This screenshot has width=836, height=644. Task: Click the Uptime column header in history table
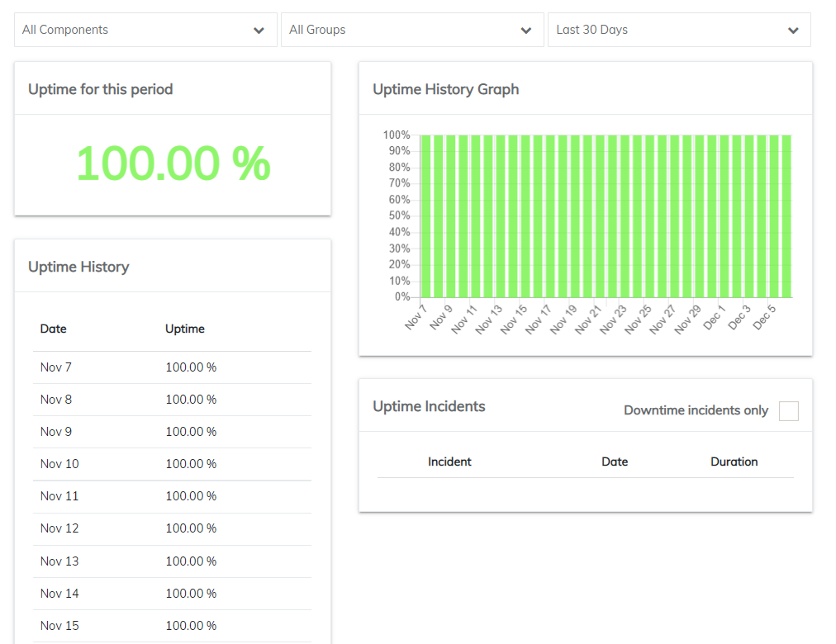pyautogui.click(x=185, y=329)
